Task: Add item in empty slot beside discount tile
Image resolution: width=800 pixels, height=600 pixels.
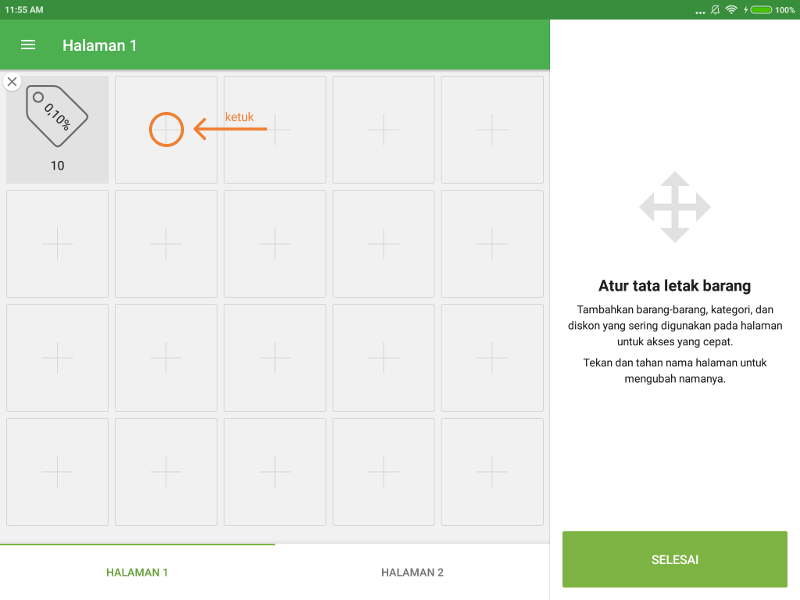Action: pos(166,130)
